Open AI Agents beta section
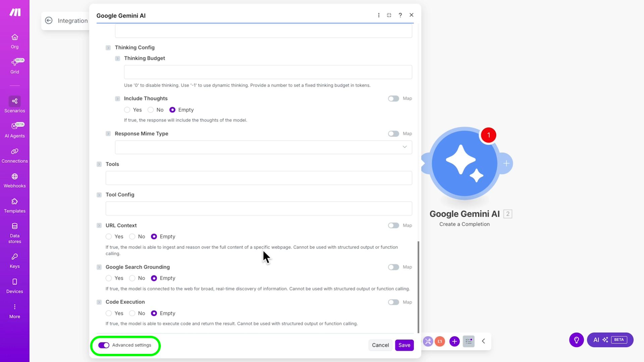Screen dimensions: 644x362 15,130
